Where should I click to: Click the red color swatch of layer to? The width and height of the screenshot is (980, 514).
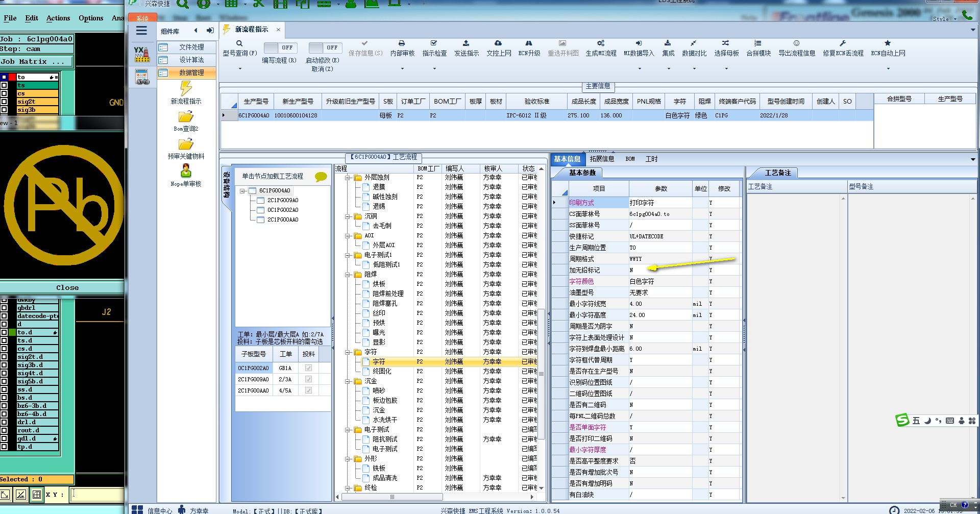pos(12,77)
